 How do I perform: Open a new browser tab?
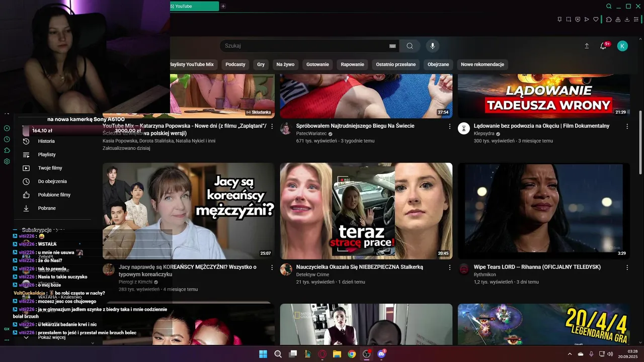coord(223,7)
